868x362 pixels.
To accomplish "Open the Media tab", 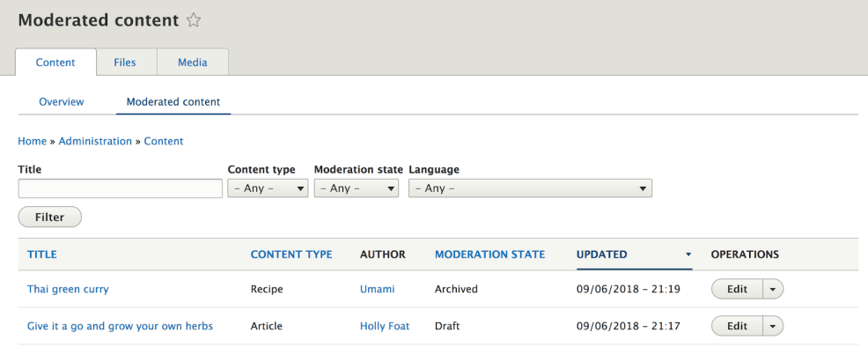I will click(193, 63).
